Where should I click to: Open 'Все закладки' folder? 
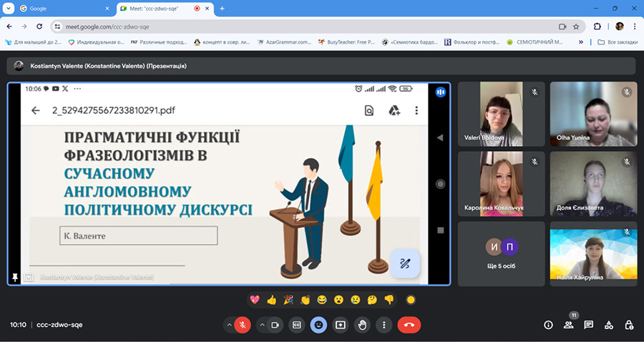[618, 42]
